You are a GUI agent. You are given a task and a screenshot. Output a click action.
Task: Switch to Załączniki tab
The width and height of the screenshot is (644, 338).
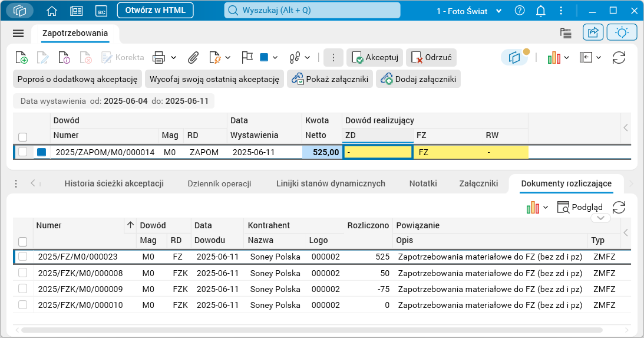[x=478, y=183]
